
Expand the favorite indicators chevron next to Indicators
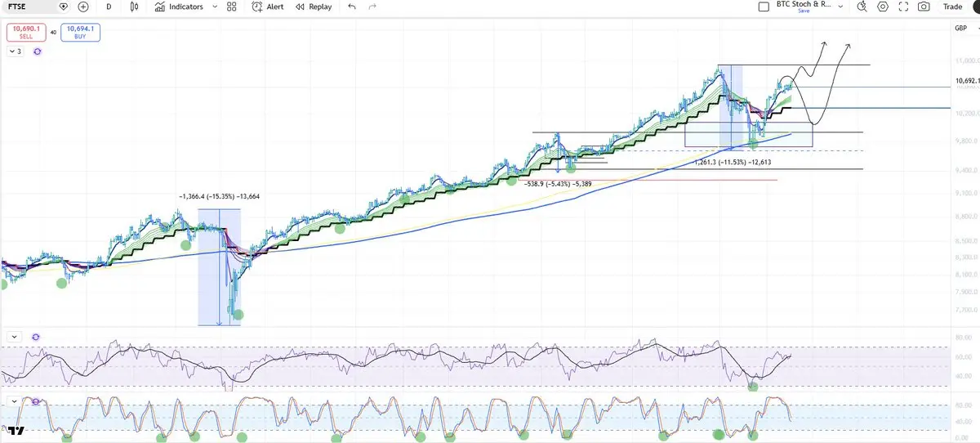point(214,7)
